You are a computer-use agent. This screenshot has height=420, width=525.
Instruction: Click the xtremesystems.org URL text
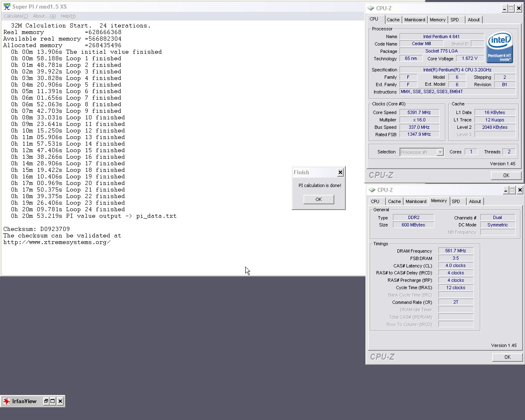coord(57,242)
